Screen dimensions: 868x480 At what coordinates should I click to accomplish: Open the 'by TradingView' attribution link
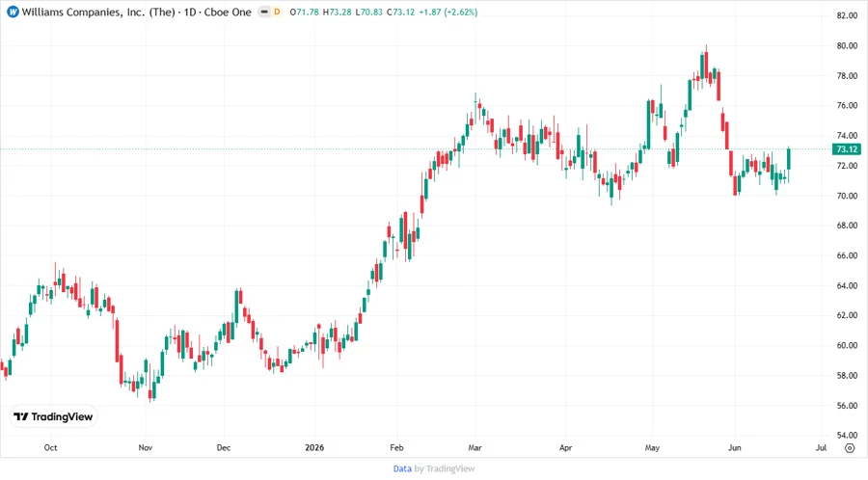click(445, 468)
